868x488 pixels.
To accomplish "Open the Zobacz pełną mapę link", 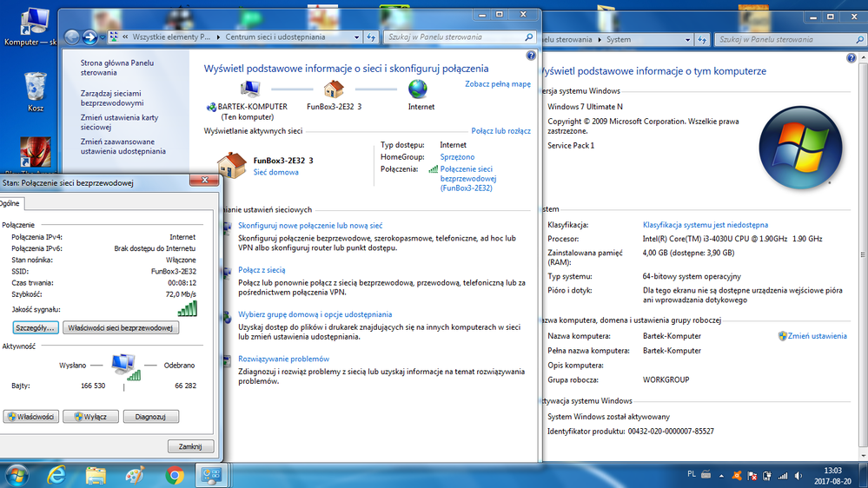I will pos(497,84).
